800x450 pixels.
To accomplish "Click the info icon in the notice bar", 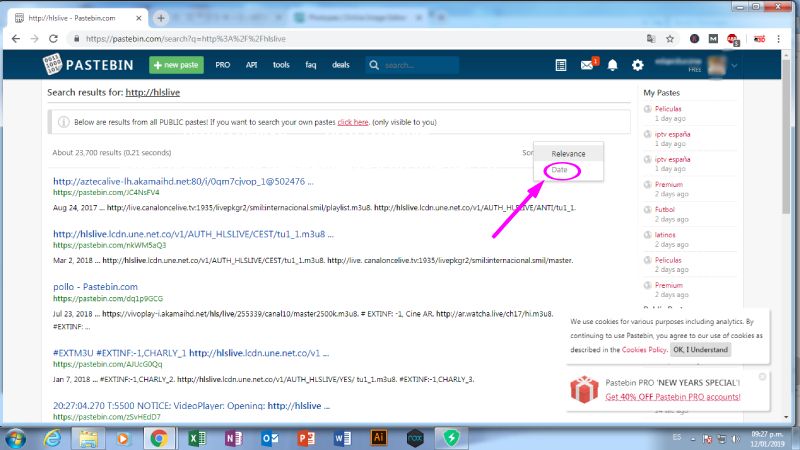I will (x=63, y=122).
